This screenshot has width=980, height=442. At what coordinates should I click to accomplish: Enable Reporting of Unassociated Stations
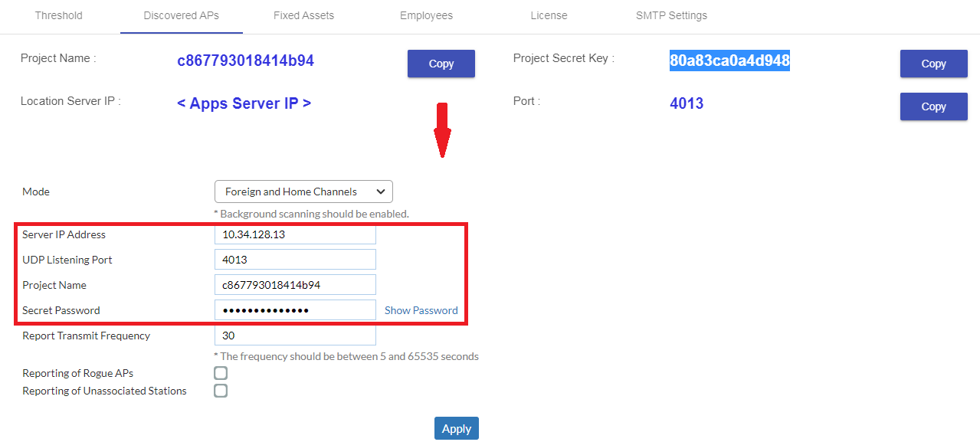(221, 391)
